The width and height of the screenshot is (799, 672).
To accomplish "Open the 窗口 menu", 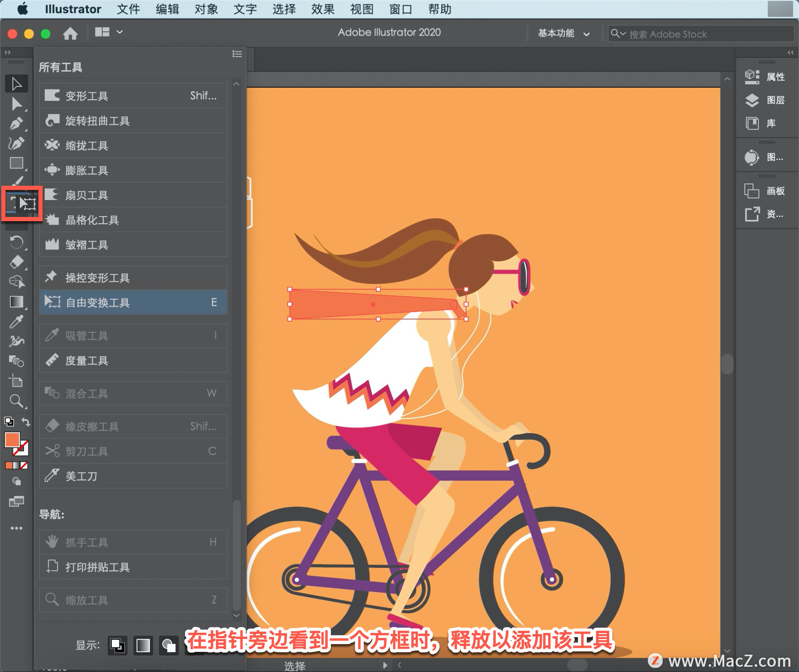I will tap(400, 9).
